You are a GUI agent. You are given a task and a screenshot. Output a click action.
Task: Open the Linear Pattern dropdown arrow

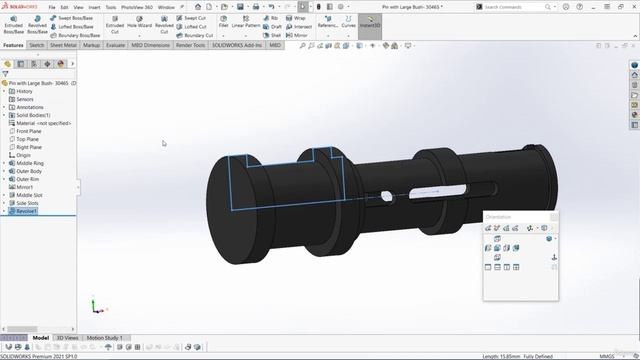pos(246,36)
